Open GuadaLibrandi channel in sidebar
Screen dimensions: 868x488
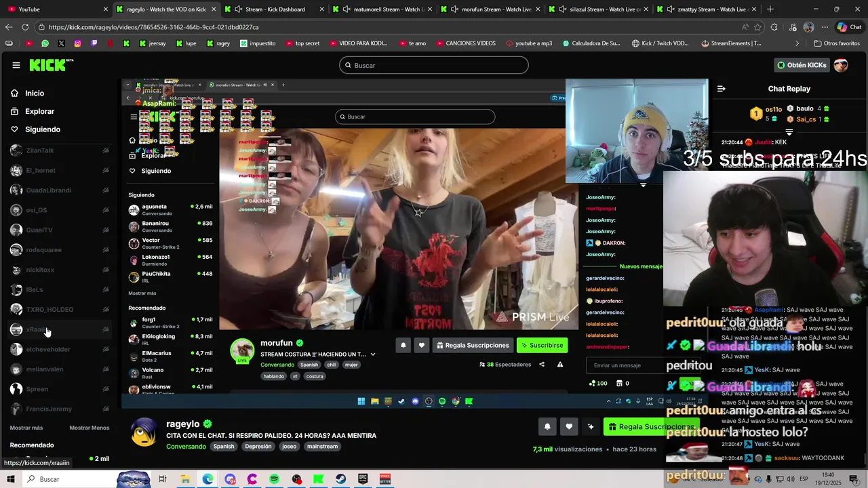click(60, 190)
